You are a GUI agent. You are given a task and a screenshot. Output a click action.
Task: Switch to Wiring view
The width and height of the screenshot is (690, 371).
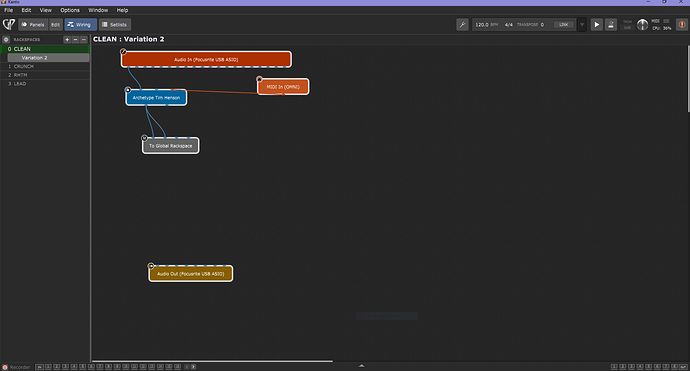[x=80, y=25]
